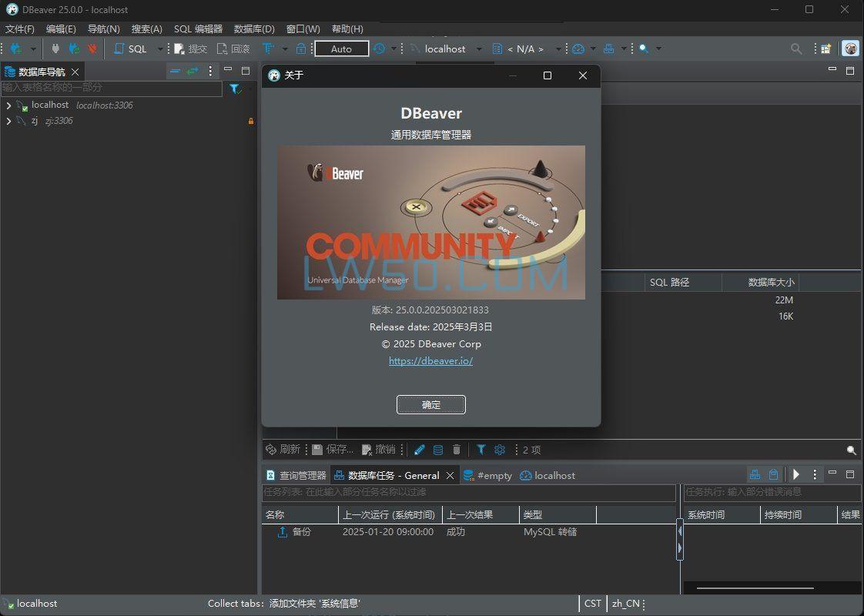The width and height of the screenshot is (864, 616).
Task: Click the red disconnect plug icon
Action: (92, 49)
